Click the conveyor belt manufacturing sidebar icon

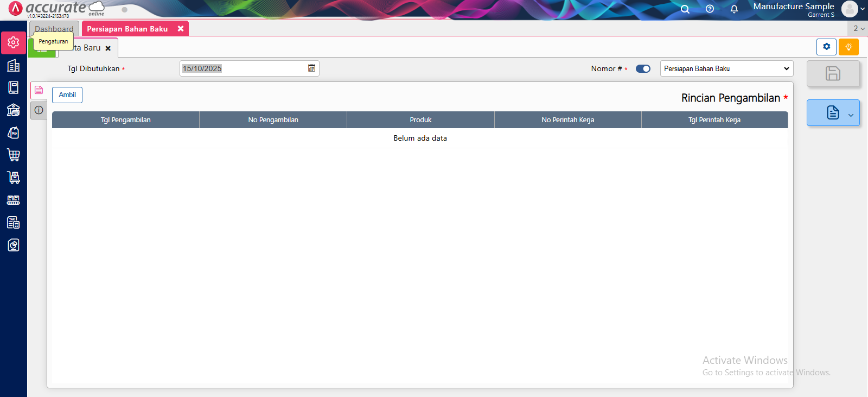tap(14, 200)
